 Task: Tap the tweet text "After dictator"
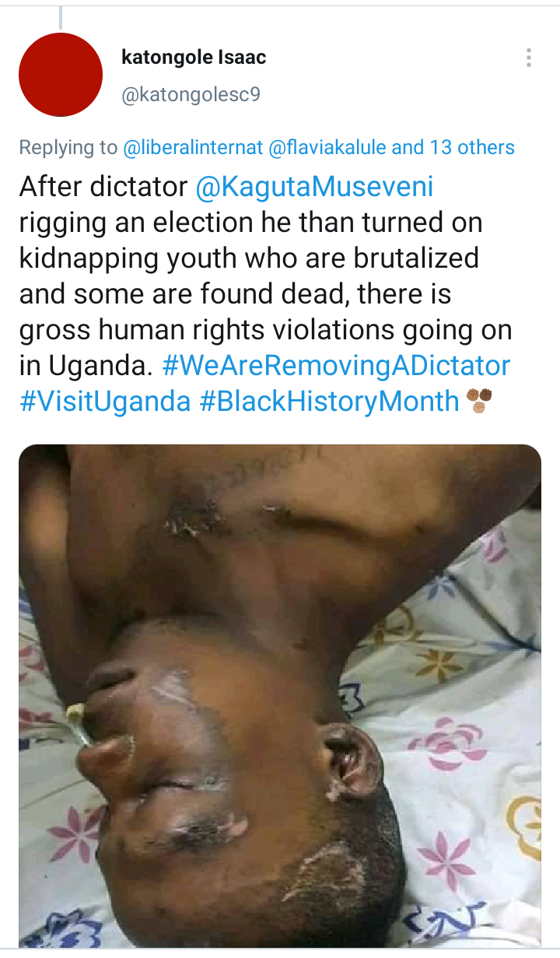point(103,188)
